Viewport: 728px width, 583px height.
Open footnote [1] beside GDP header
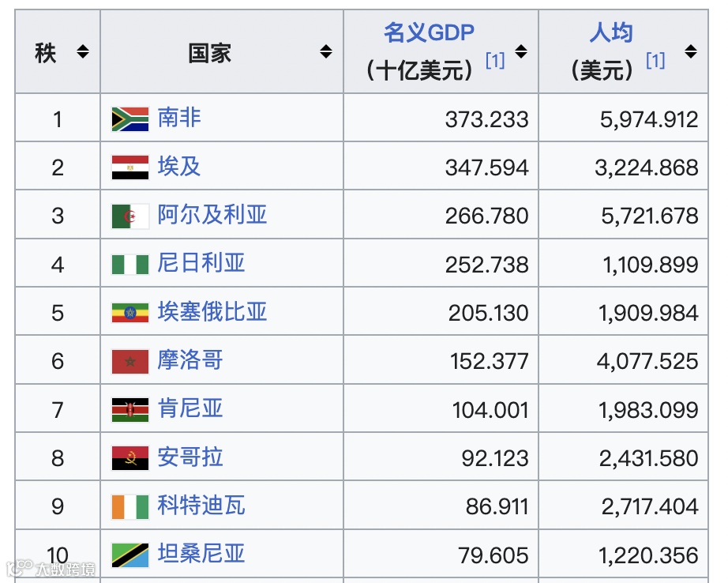point(495,60)
